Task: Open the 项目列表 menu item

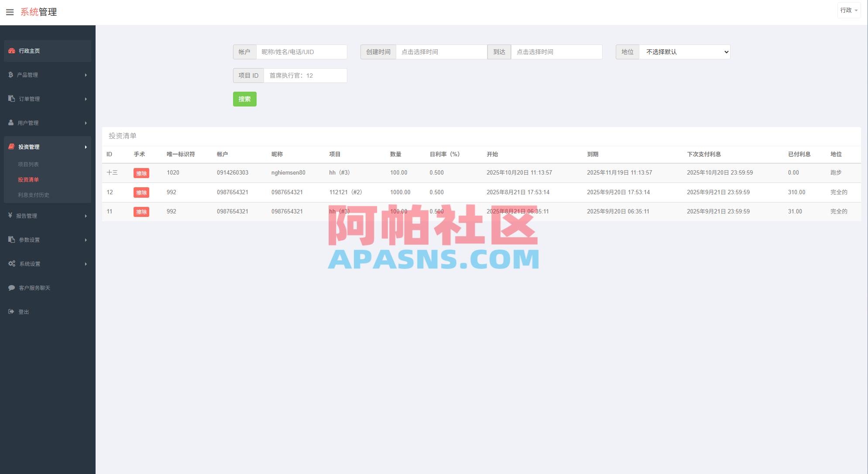Action: (x=28, y=164)
